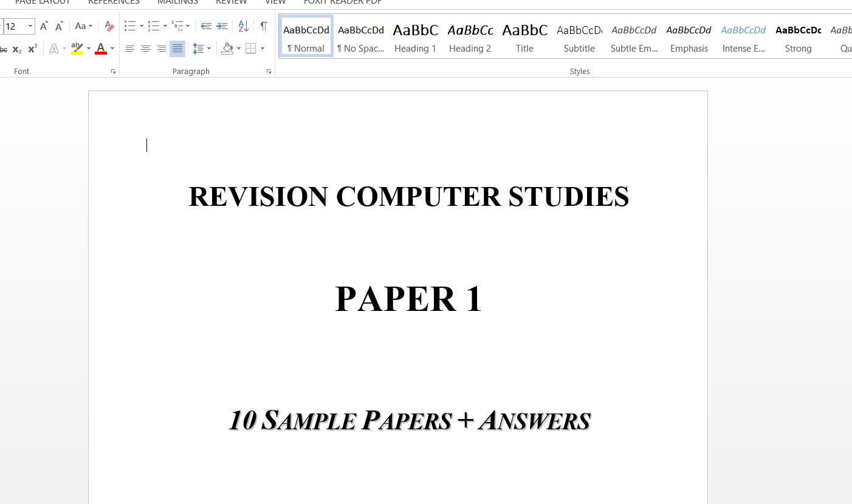Open the Font dialog launcher

click(113, 71)
